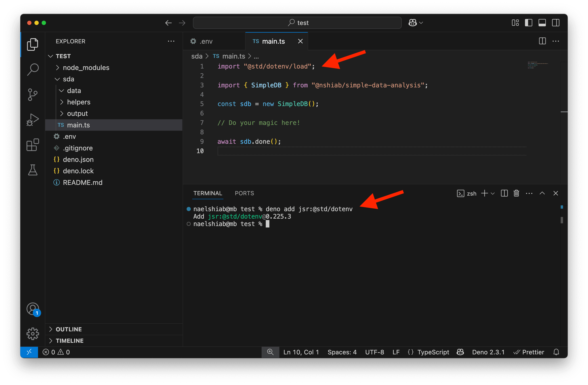Go forward with the navigation arrow
Screen dimensions: 588x385
click(x=182, y=23)
